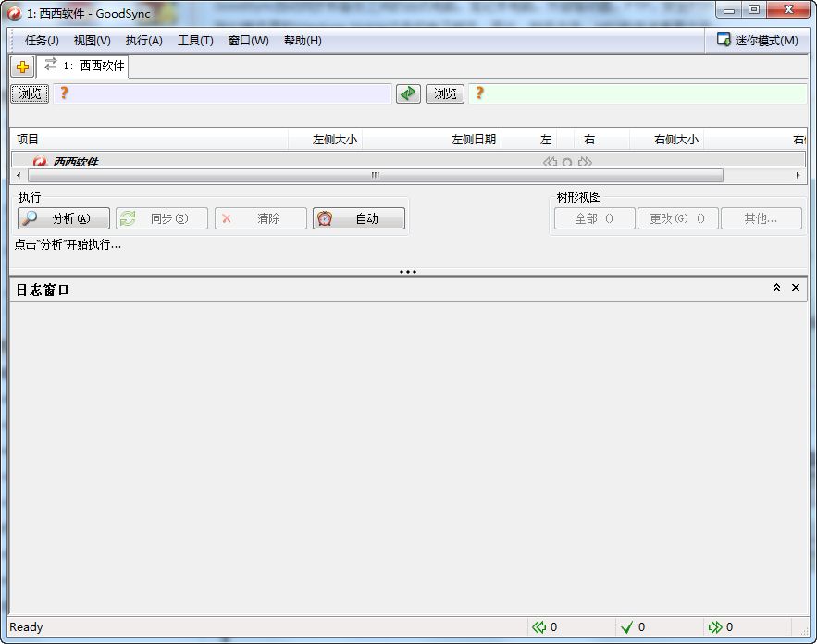This screenshot has width=817, height=644.
Task: Open the 其他... options in 树形视图
Action: (761, 217)
